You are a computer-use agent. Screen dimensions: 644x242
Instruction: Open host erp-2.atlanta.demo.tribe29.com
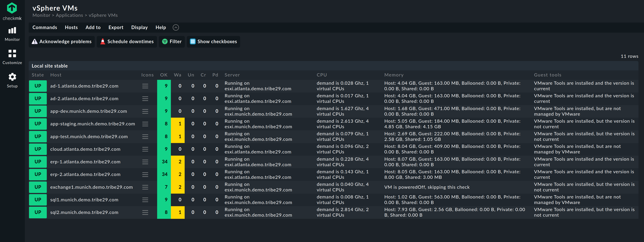(85, 174)
